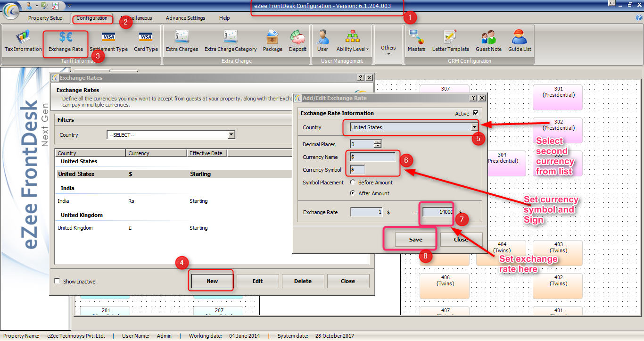Image resolution: width=644 pixels, height=341 pixels.
Task: Open User management icon
Action: pos(323,41)
